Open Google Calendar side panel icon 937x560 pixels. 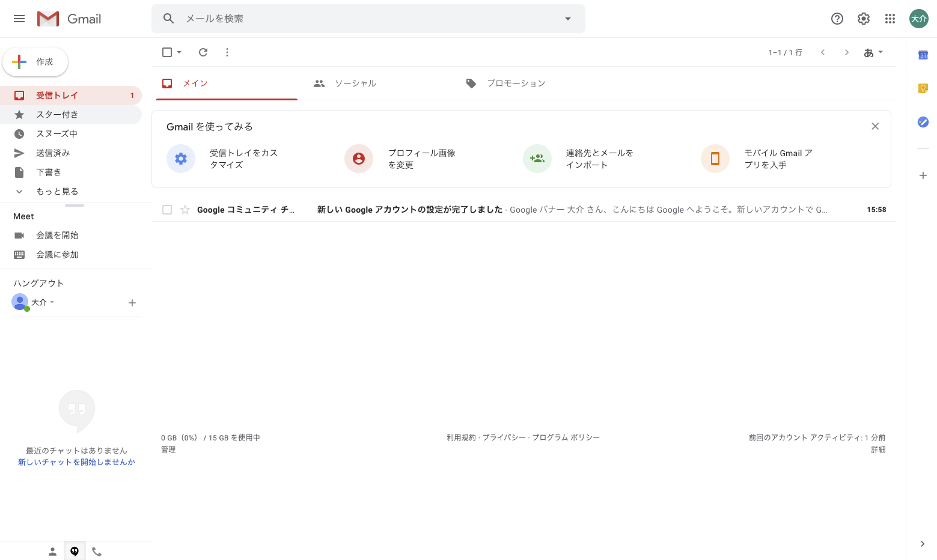click(923, 55)
